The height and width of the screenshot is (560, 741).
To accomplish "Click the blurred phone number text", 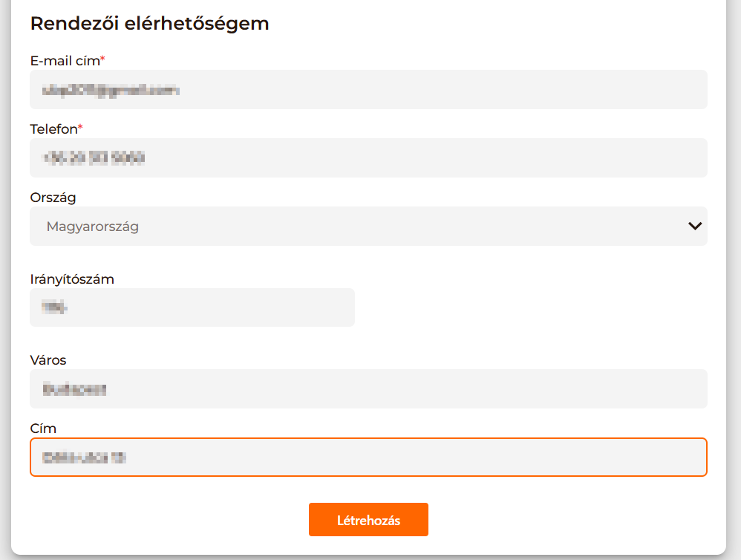I will (x=94, y=157).
